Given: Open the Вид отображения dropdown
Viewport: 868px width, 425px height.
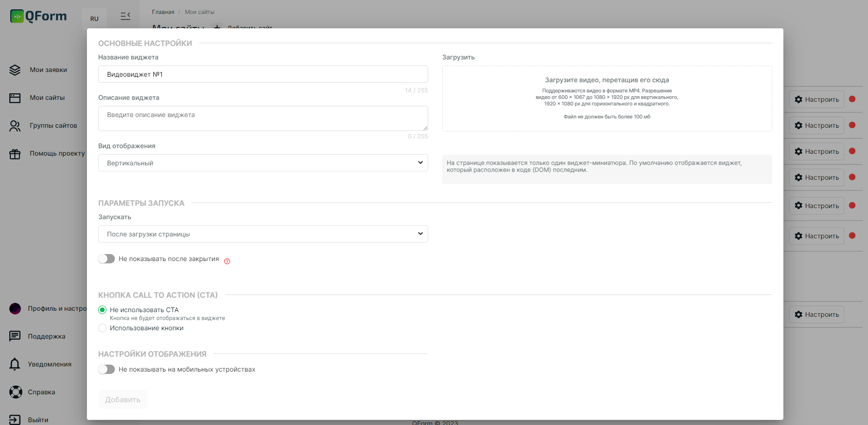Looking at the screenshot, I should pos(263,163).
